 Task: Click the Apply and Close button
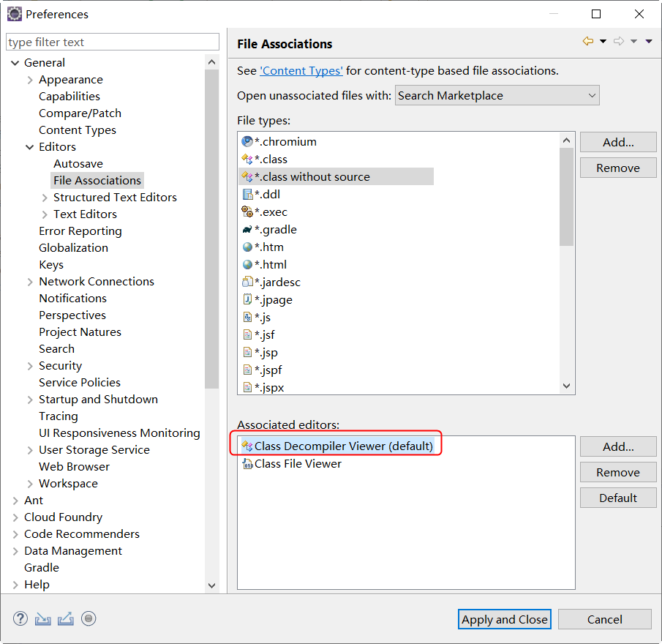[x=504, y=619]
